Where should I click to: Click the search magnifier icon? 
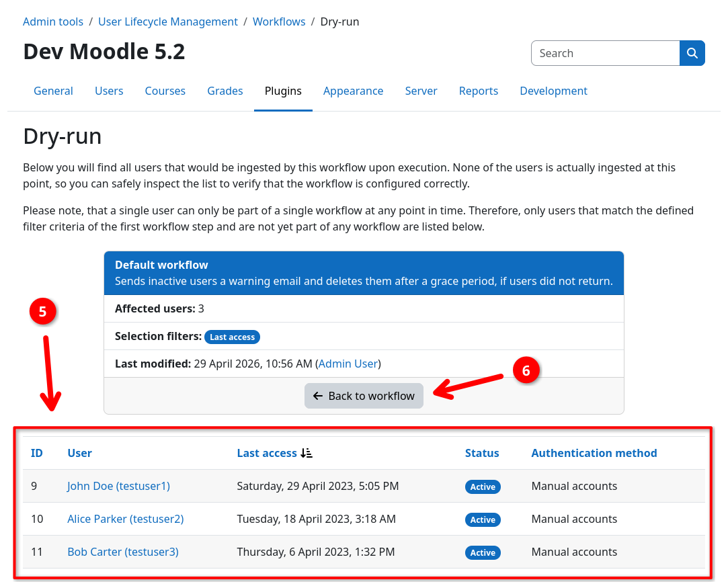coord(692,52)
